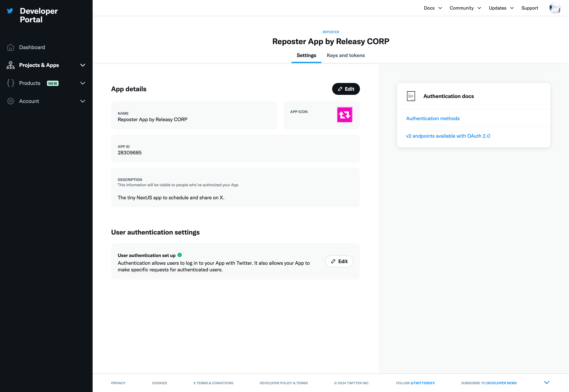Click the name Reposter App by Releasy CORP field

(x=194, y=116)
